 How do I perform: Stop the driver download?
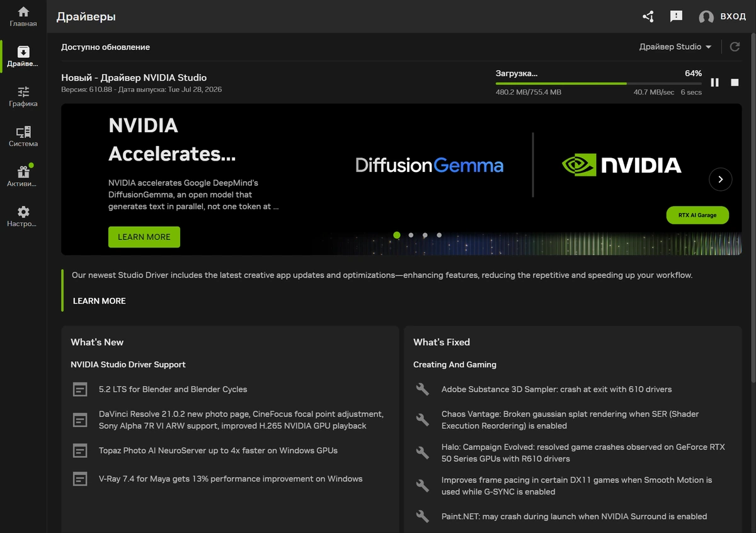[735, 83]
